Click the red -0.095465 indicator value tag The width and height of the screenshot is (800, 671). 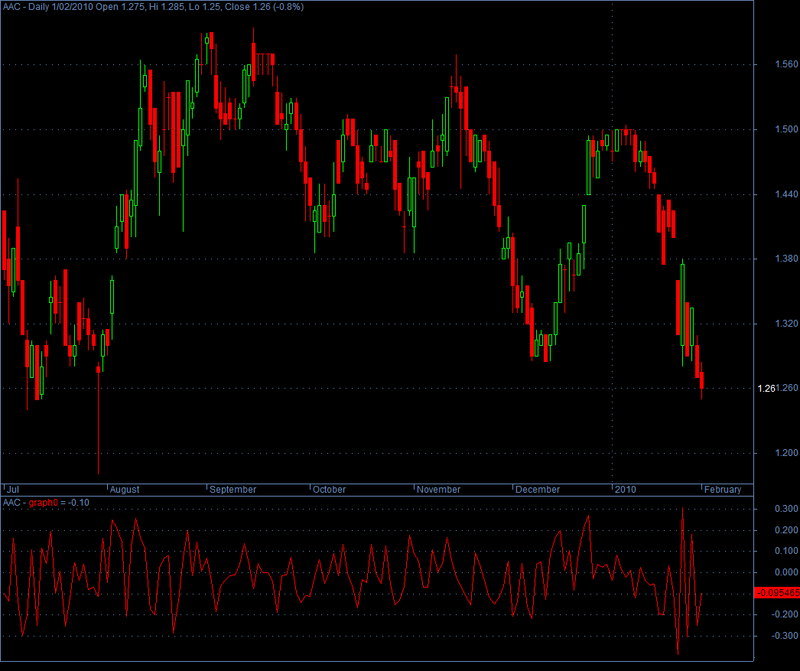coord(777,593)
